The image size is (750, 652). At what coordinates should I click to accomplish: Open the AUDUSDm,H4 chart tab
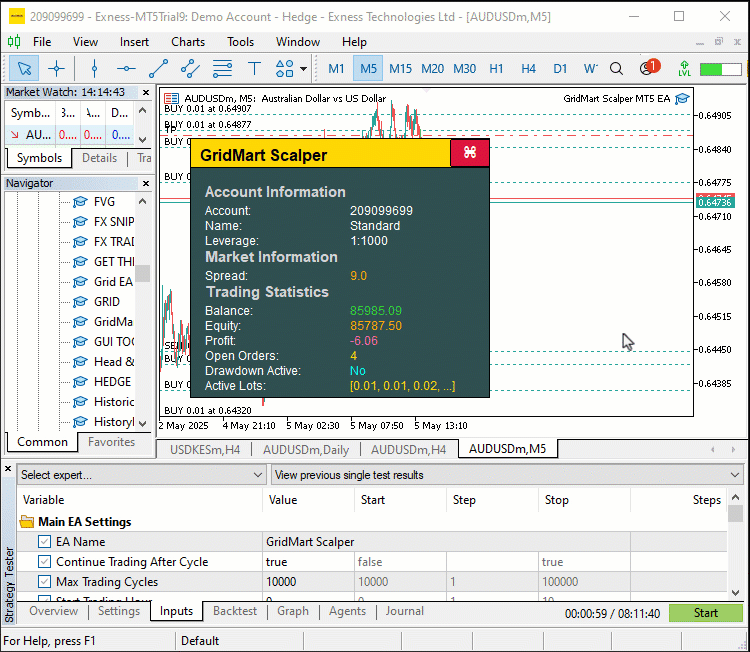tap(408, 450)
